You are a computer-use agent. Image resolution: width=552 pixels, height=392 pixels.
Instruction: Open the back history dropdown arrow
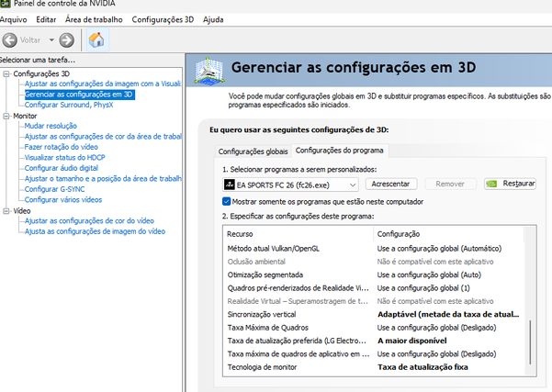coord(51,40)
